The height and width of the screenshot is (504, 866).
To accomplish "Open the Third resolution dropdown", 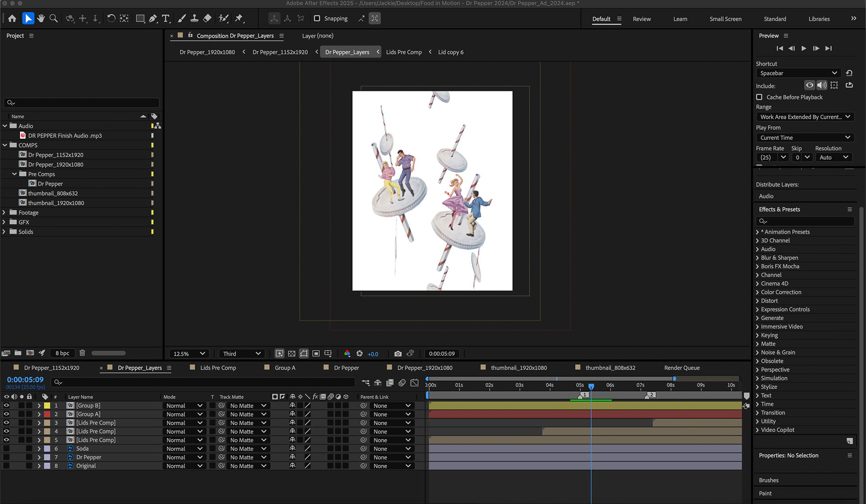I will (241, 354).
